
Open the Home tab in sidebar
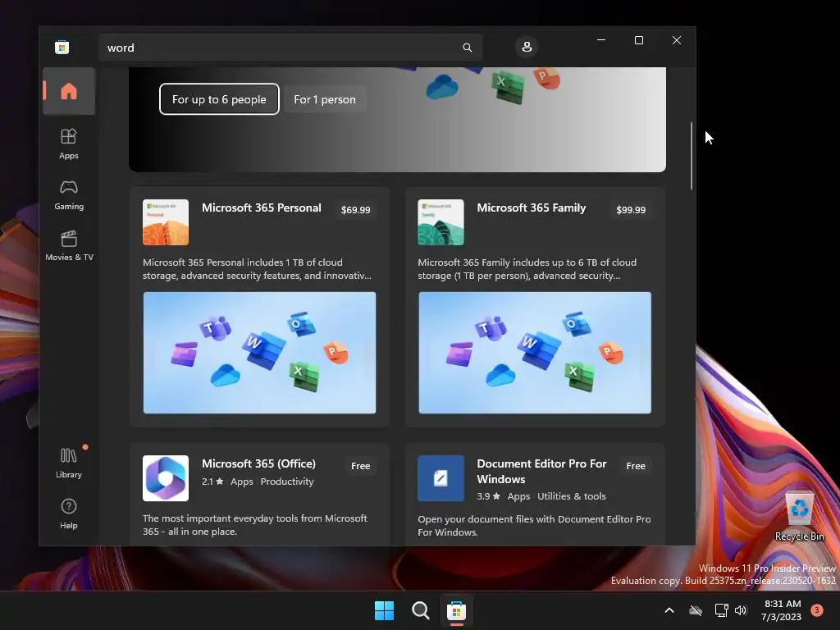tap(69, 91)
